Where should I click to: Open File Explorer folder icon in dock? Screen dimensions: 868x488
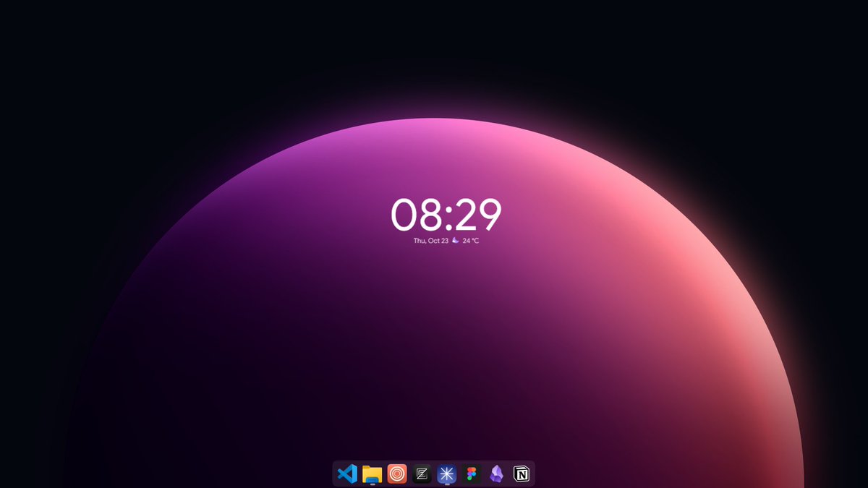pos(372,474)
